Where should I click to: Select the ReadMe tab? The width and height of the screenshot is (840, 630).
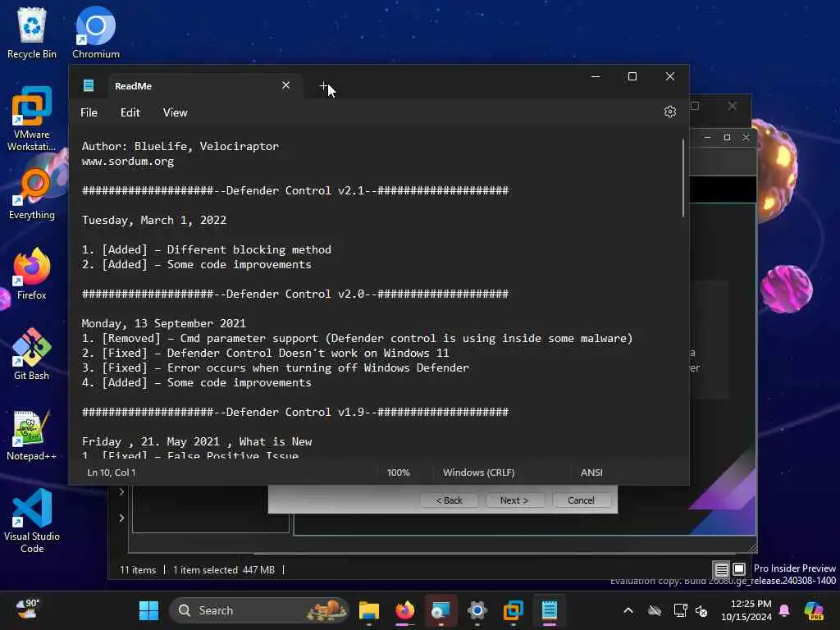pos(203,85)
